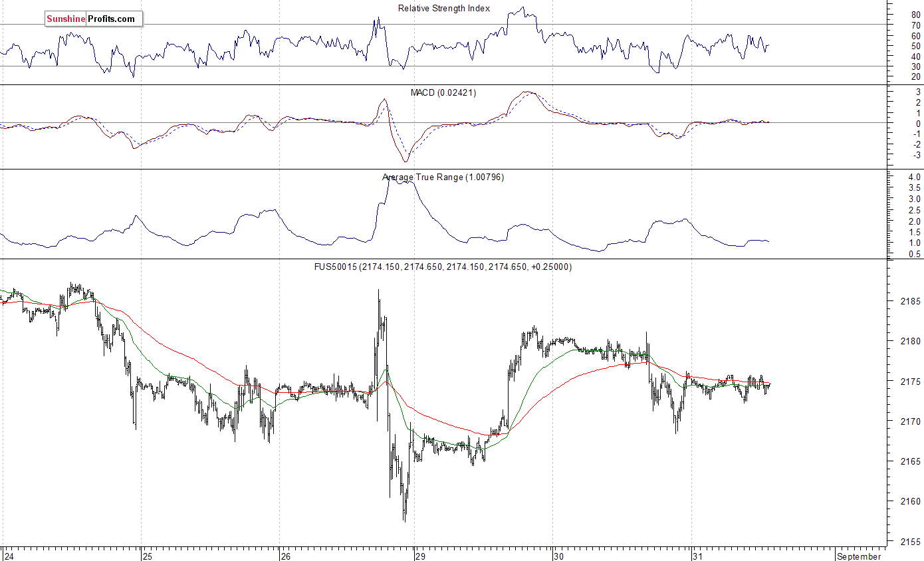Click the date label 25 on the time axis

[148, 556]
